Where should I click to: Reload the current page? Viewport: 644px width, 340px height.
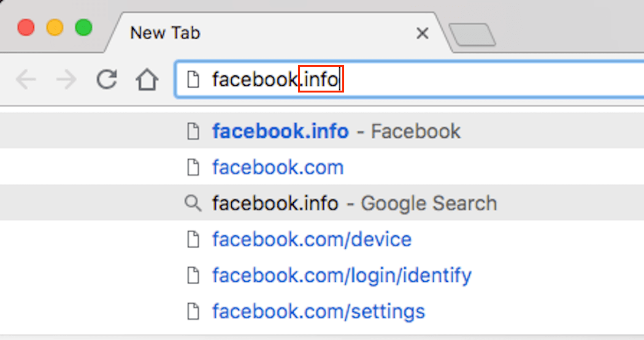point(107,79)
